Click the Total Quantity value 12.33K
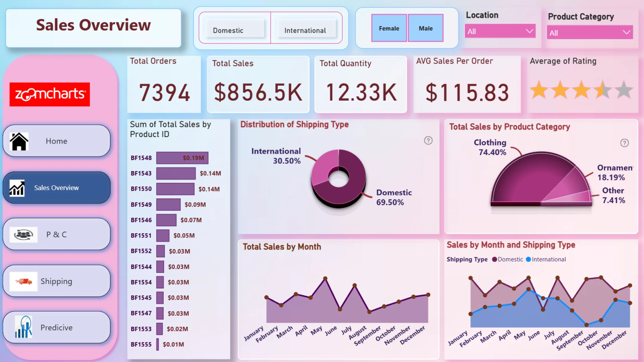 [361, 93]
